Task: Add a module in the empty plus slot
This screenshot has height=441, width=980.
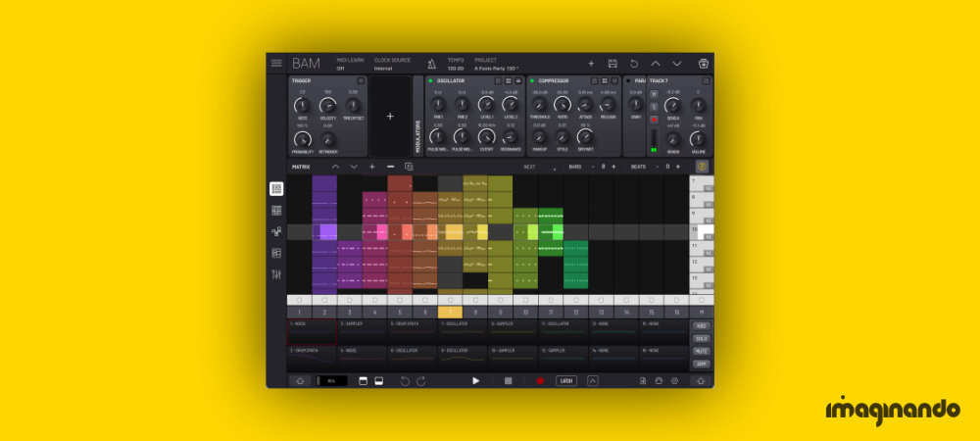Action: (390, 117)
